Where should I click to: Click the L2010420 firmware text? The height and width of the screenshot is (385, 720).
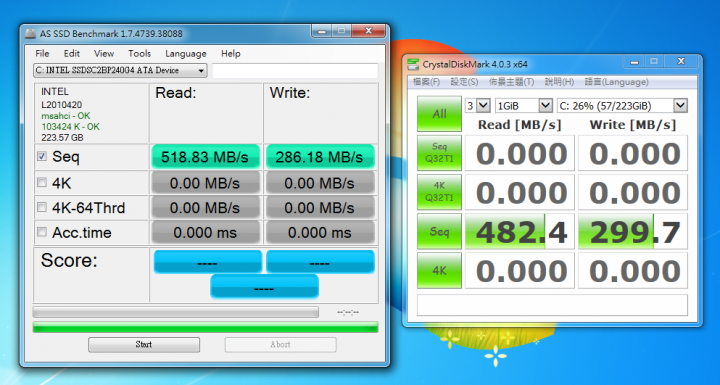point(62,105)
